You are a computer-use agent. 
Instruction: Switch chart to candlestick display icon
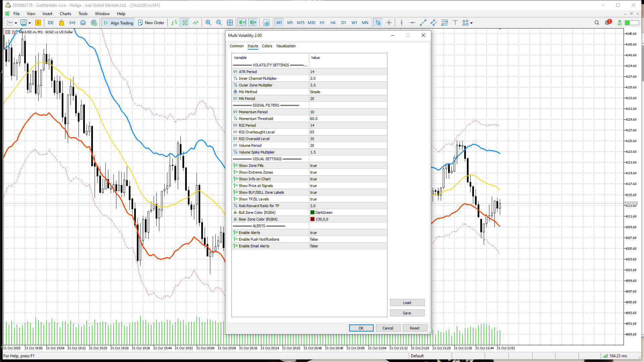[185, 23]
